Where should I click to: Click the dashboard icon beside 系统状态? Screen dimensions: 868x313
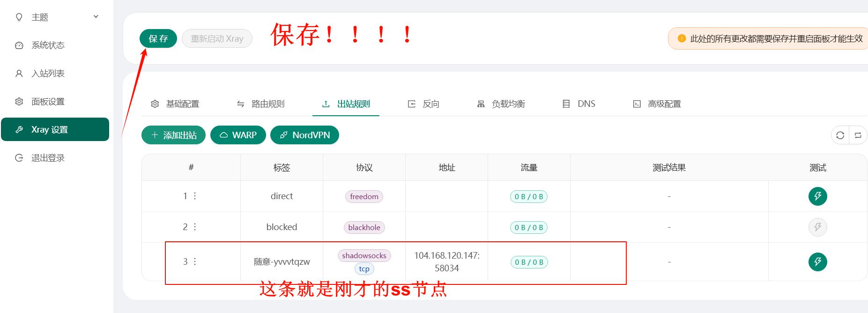click(x=19, y=45)
